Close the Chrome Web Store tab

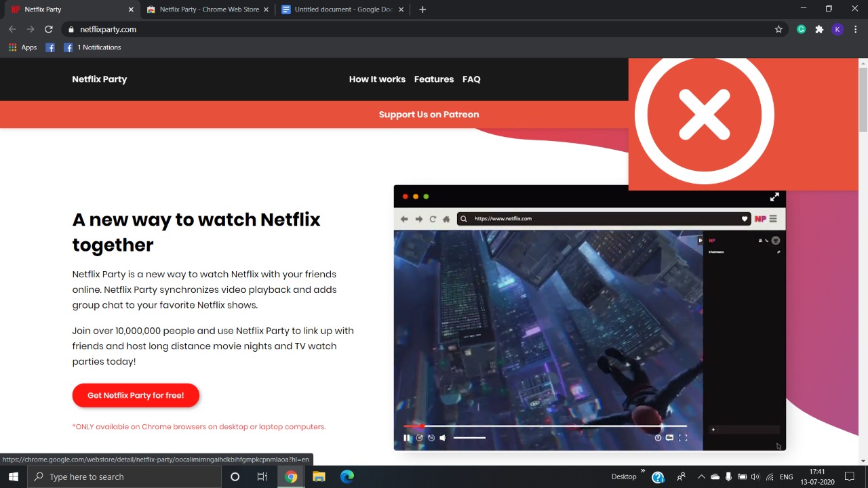266,9
